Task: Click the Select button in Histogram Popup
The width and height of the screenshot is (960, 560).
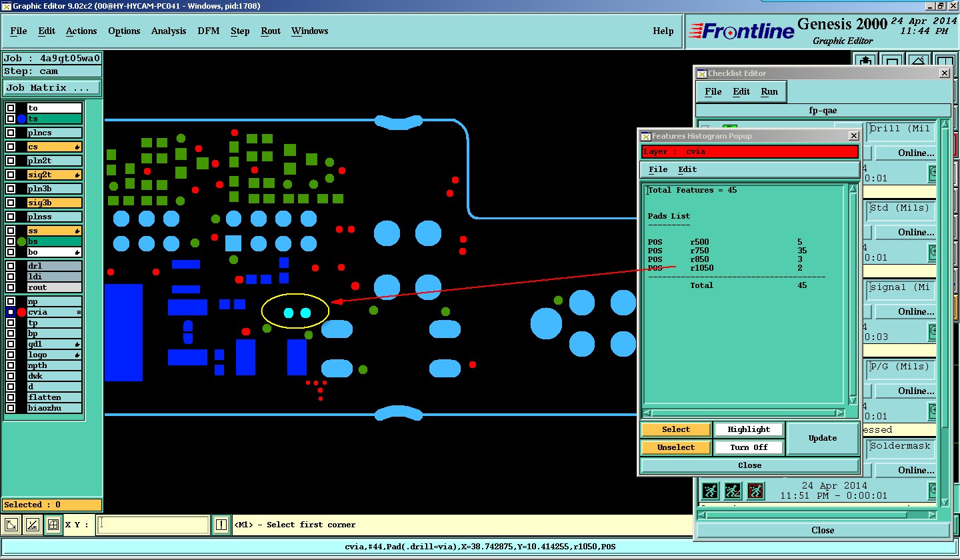Action: click(x=676, y=429)
